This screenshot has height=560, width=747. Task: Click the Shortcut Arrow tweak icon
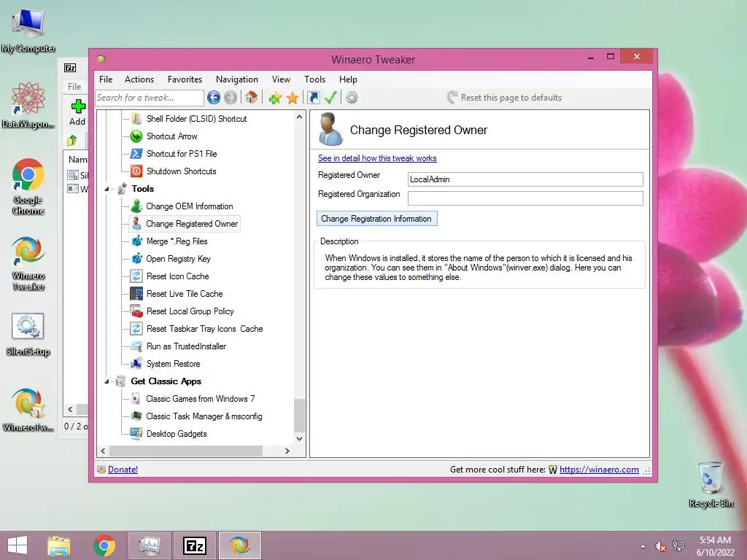point(136,136)
